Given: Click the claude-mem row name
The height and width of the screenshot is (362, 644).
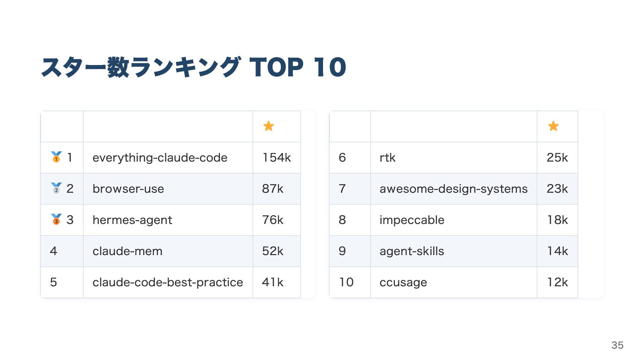Looking at the screenshot, I should (x=127, y=251).
